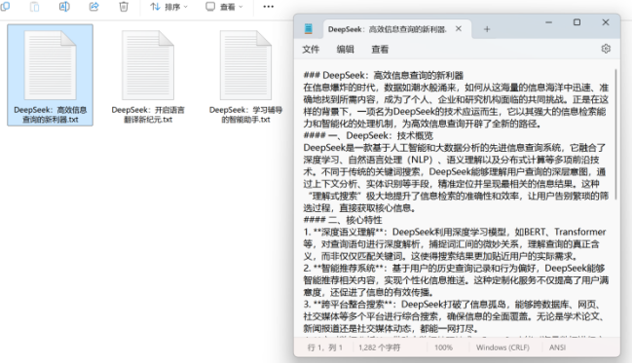Select the DeepSeek 开启语言翻译新纪元.txt file
Viewport: 633px width, 364px height.
[148, 76]
